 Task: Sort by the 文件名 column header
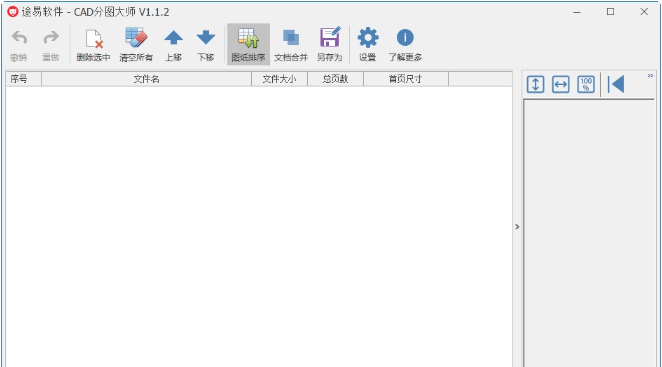[x=147, y=79]
